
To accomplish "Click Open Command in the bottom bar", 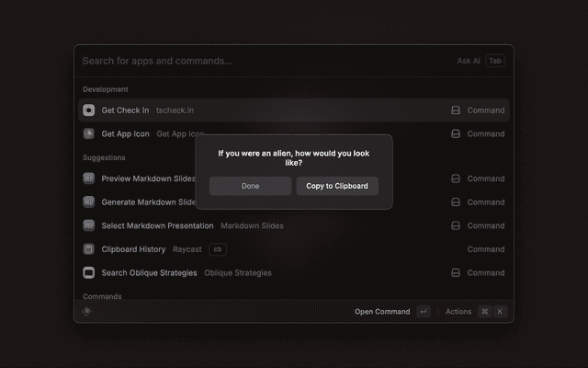I will (382, 312).
